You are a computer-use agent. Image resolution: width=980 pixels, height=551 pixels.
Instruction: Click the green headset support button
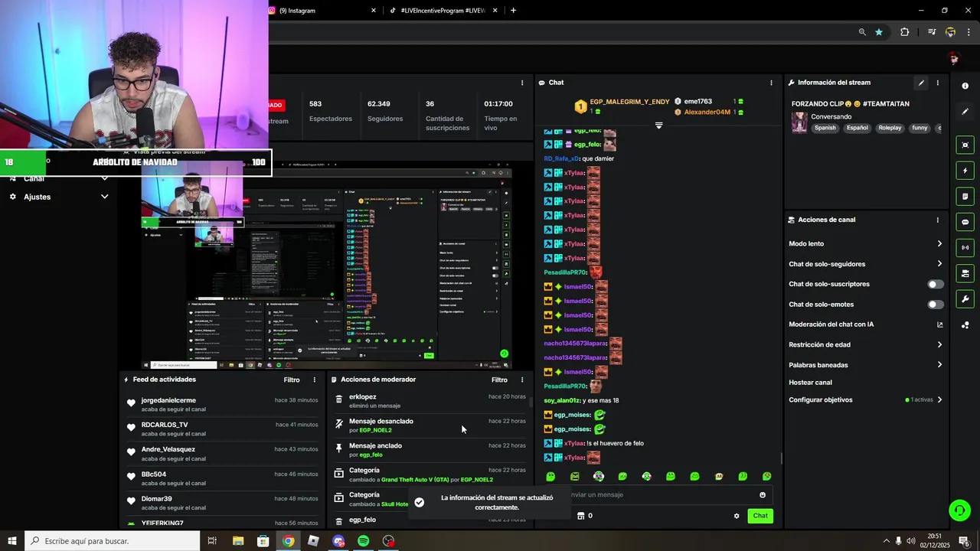959,510
